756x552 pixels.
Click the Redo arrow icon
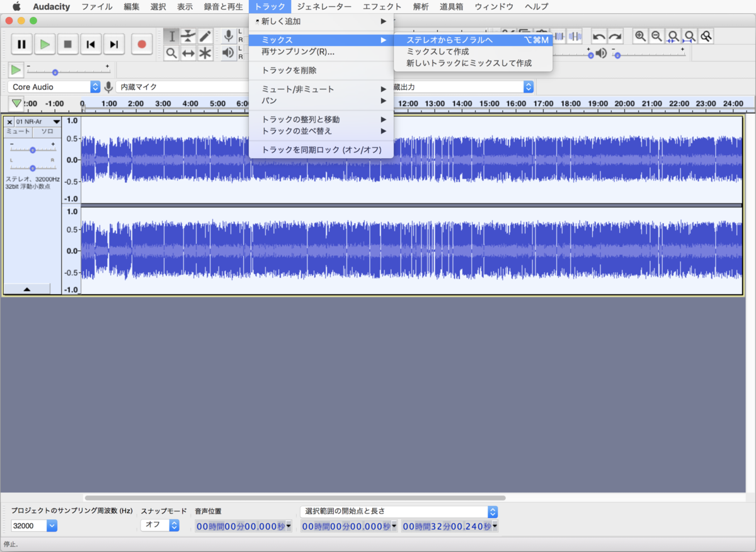(x=615, y=37)
